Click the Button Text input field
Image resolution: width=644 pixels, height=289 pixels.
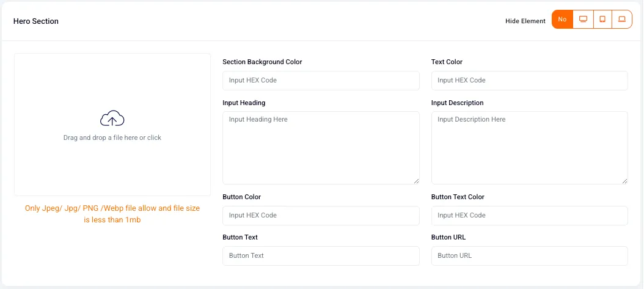(321, 256)
